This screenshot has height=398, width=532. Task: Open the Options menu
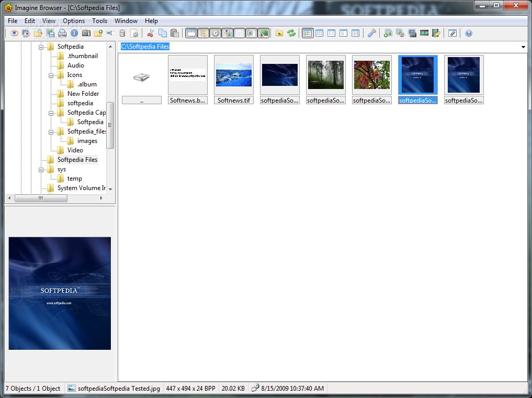tap(74, 21)
